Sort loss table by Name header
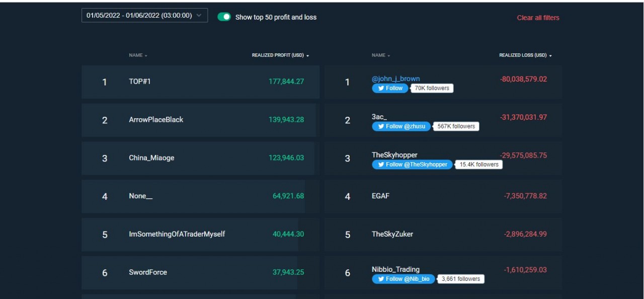 (x=380, y=55)
